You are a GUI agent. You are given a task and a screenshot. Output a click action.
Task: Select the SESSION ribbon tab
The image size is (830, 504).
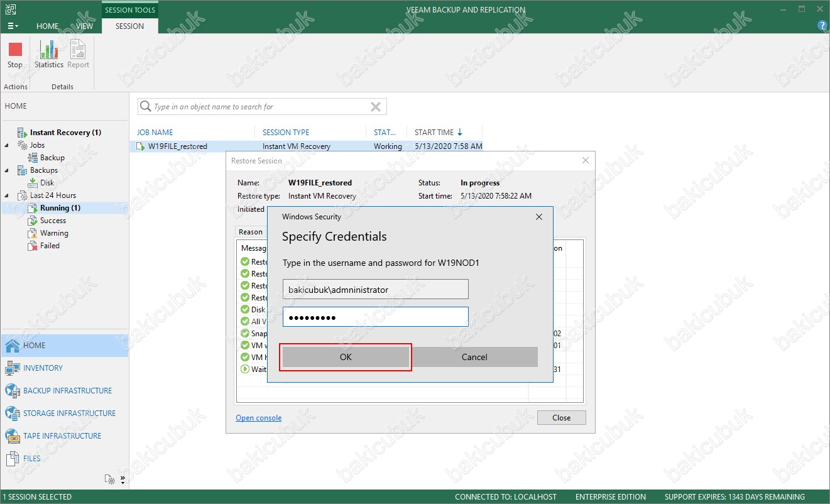coord(130,26)
